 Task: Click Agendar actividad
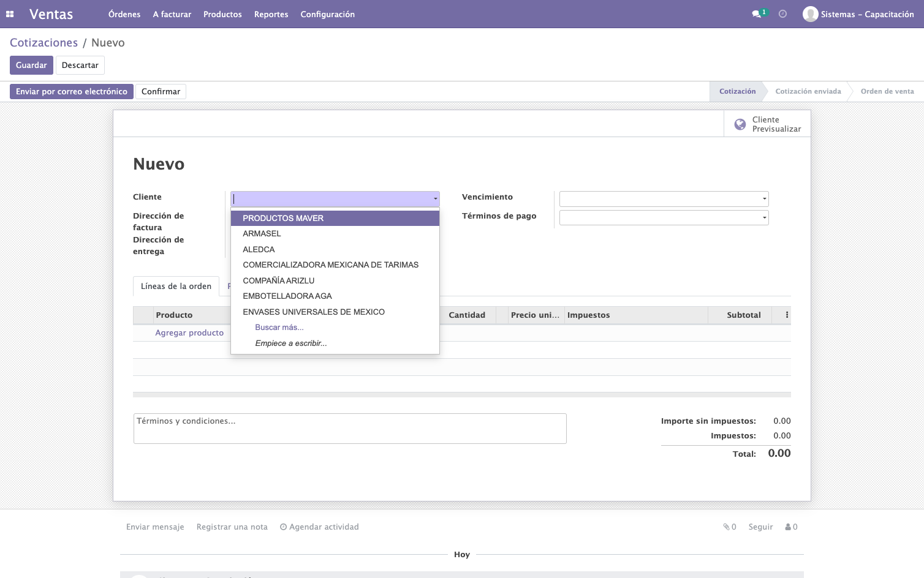click(x=319, y=527)
